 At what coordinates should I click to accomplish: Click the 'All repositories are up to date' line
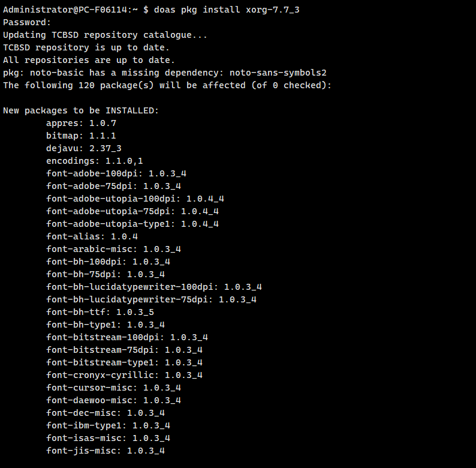[x=89, y=60]
